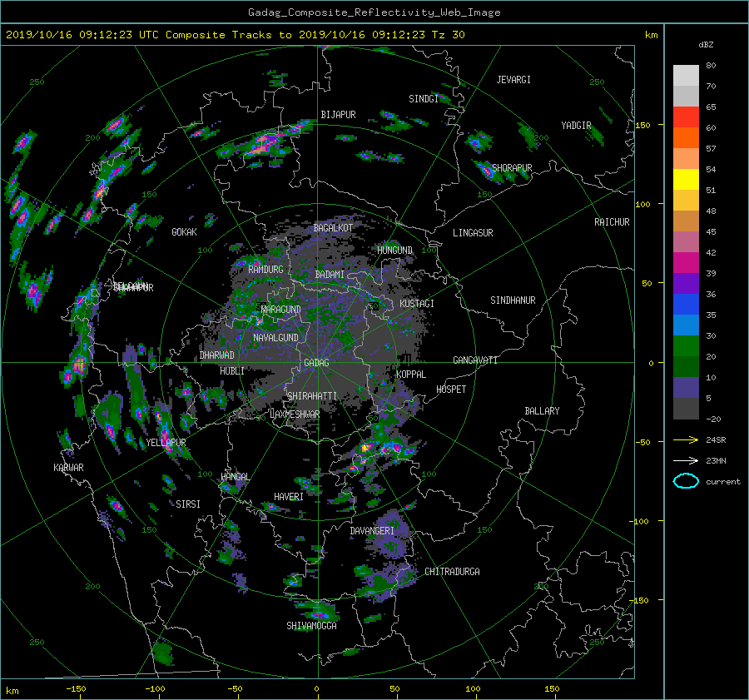Click the yellow 24SR arrow legend icon
Viewport: 749px width, 700px height.
tap(686, 439)
